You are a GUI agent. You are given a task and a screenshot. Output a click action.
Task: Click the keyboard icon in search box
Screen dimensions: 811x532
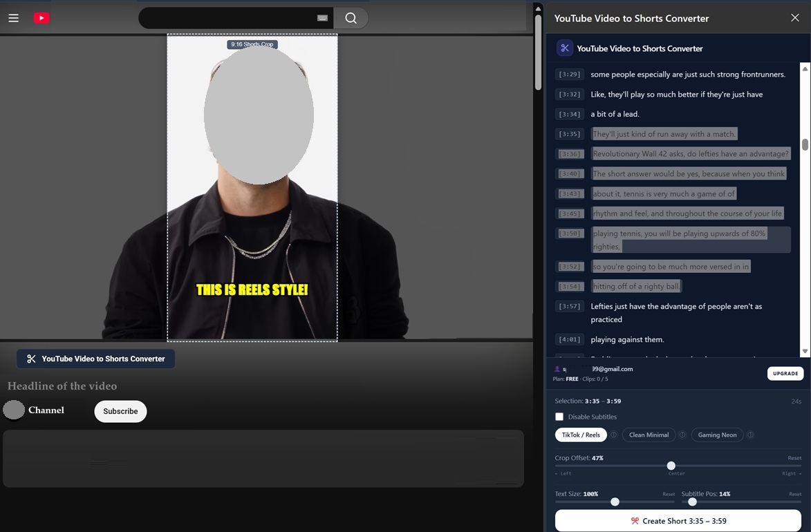coord(322,18)
